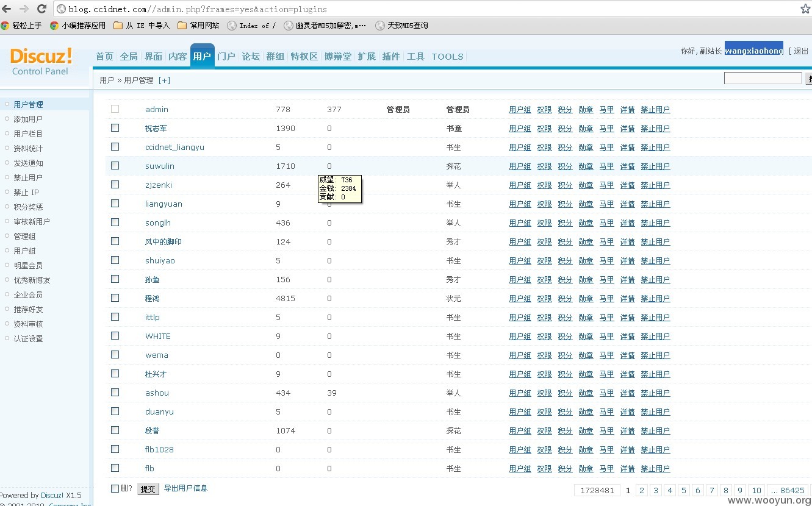Open 导出用户信息 export link
Image resolution: width=812 pixels, height=506 pixels.
(185, 488)
